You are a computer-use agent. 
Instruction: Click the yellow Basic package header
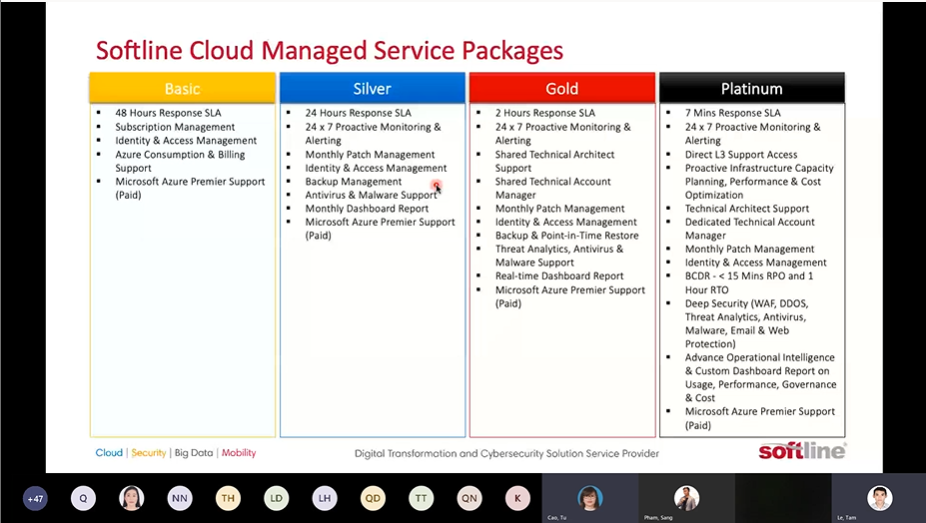click(x=182, y=89)
